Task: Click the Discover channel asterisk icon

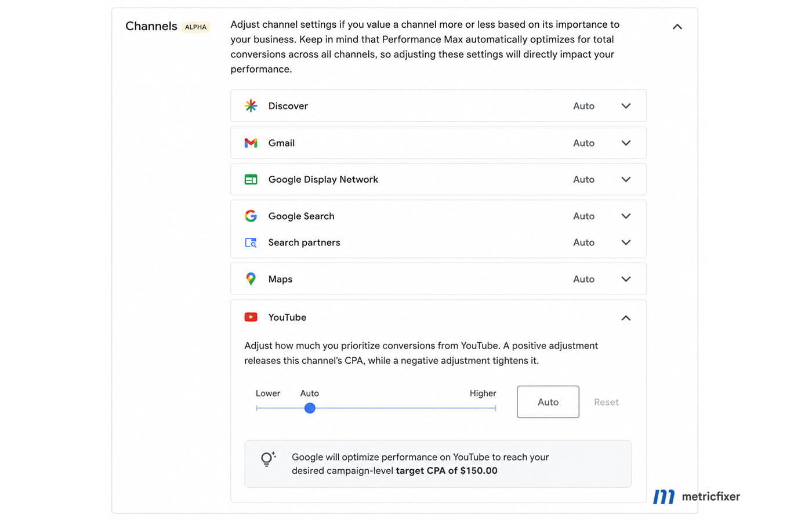Action: [x=251, y=106]
